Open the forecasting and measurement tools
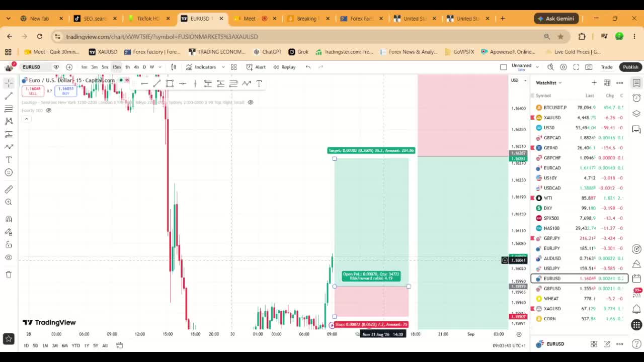 coord(9,134)
